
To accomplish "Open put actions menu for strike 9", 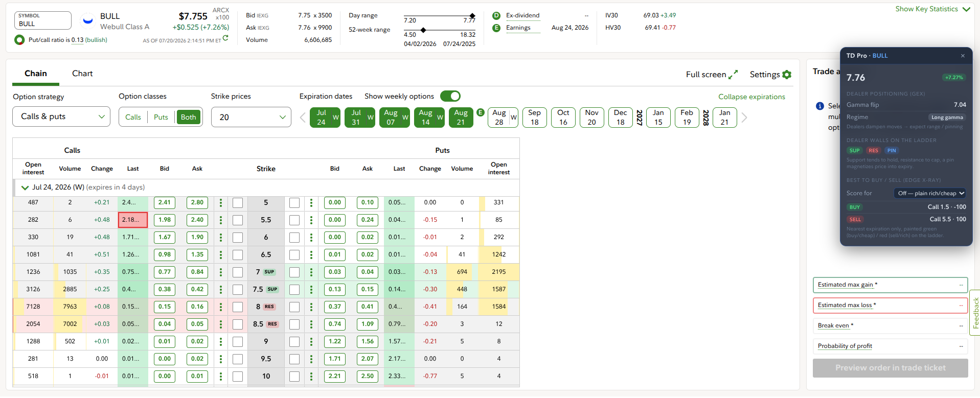I will click(x=311, y=342).
